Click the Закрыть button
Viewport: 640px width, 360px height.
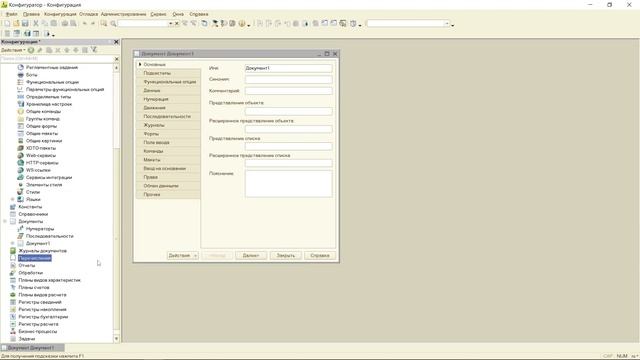tap(285, 256)
